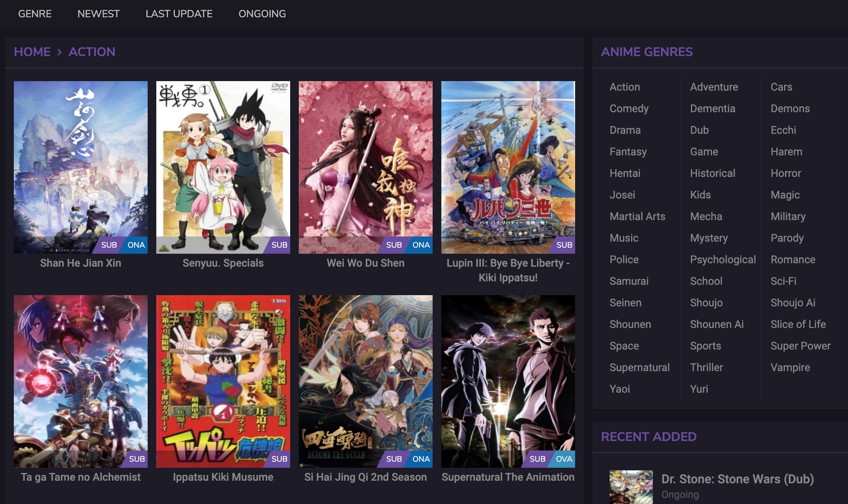Image resolution: width=848 pixels, height=504 pixels.
Task: Open the Shan He Jian Xin poster
Action: 81,167
